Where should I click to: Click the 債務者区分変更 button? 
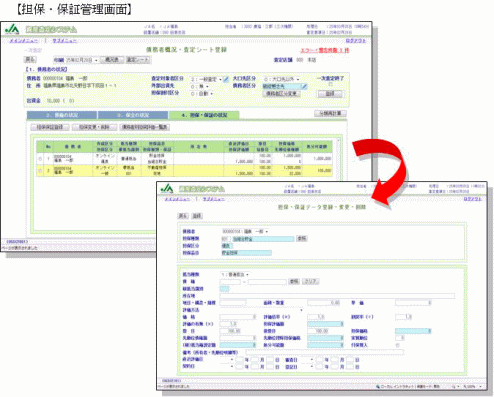click(x=282, y=94)
